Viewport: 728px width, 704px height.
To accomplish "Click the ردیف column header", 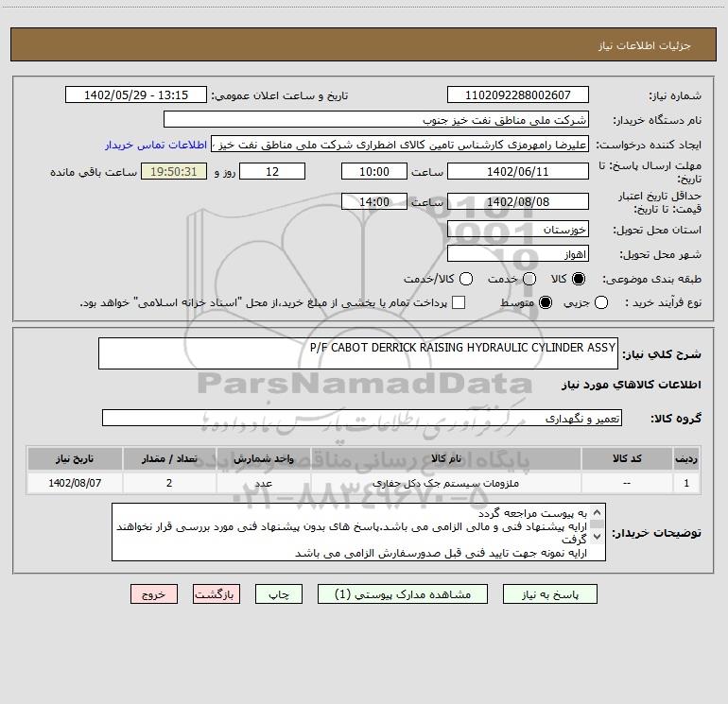I will (686, 458).
